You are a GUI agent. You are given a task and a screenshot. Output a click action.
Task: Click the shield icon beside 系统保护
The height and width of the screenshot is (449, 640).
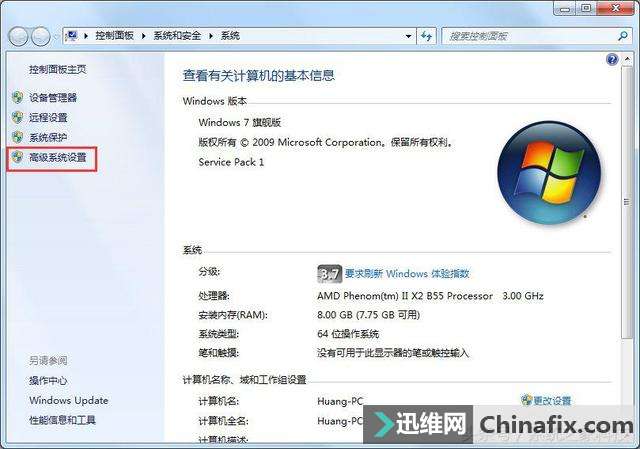pos(18,137)
